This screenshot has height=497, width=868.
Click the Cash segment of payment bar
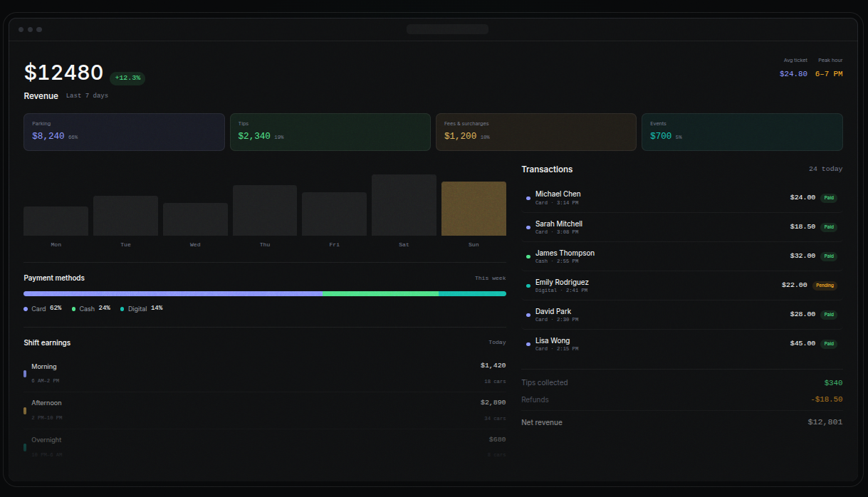tap(380, 293)
